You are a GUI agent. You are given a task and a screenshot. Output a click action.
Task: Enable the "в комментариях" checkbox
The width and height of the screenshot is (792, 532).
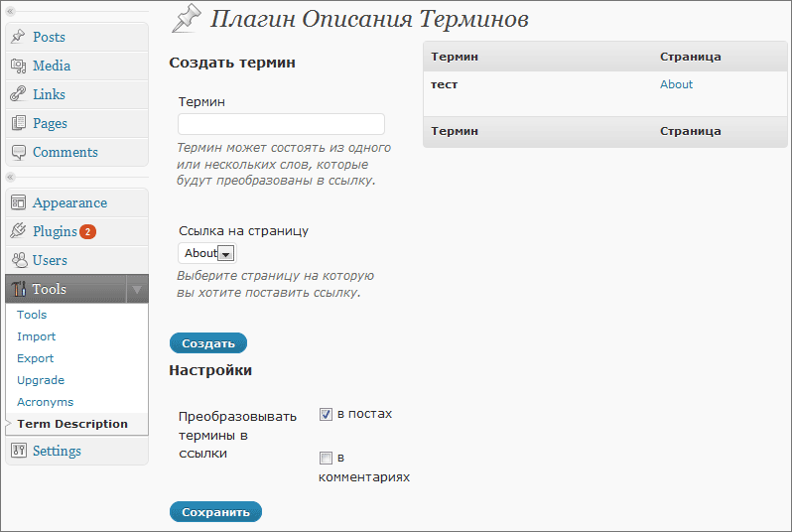coord(326,459)
